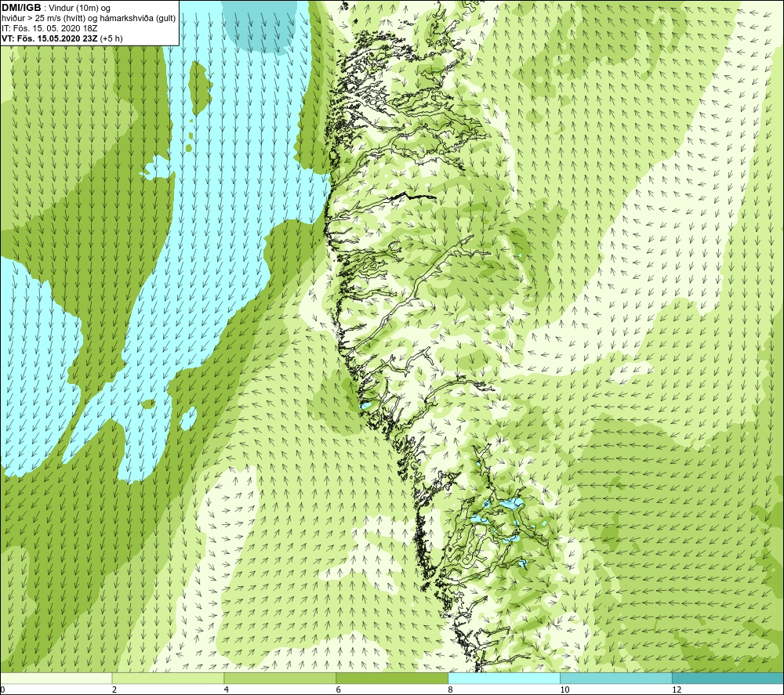This screenshot has width=784, height=695.
Task: Click the scale label '4'
Action: pos(227,690)
